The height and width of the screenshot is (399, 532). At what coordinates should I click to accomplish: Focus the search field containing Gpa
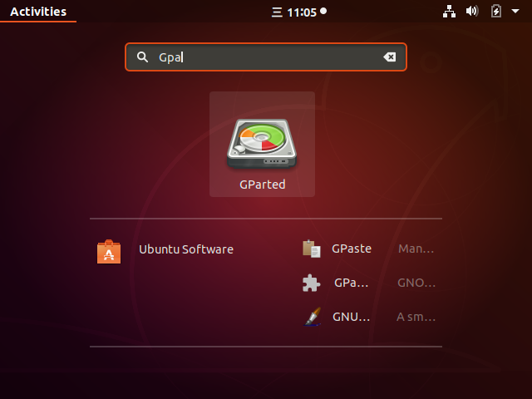click(266, 57)
